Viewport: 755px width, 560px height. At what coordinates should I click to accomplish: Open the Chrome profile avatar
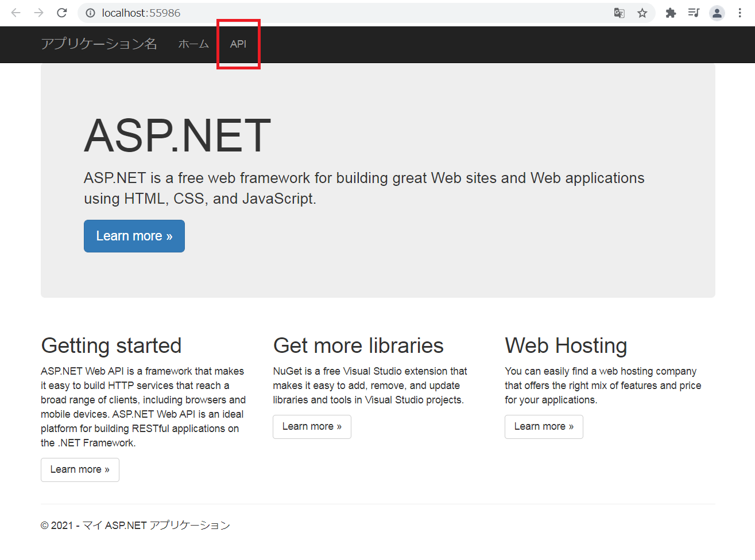tap(717, 13)
